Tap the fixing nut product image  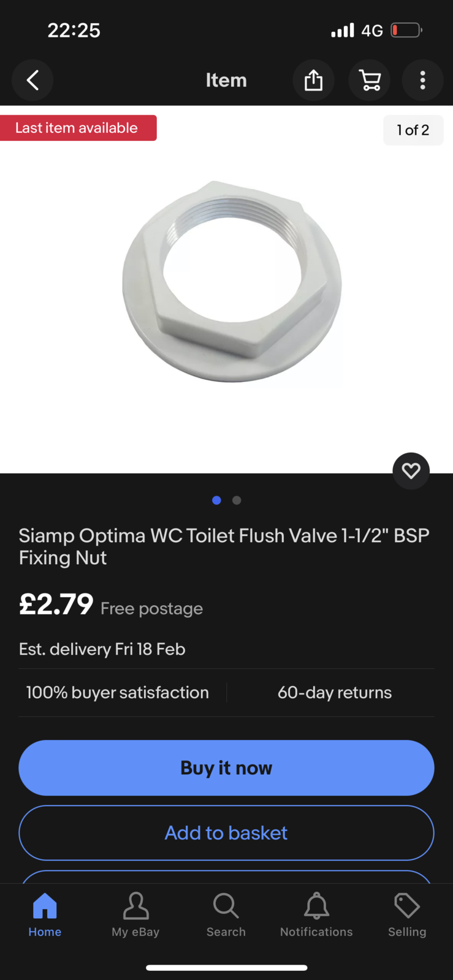coord(232,282)
